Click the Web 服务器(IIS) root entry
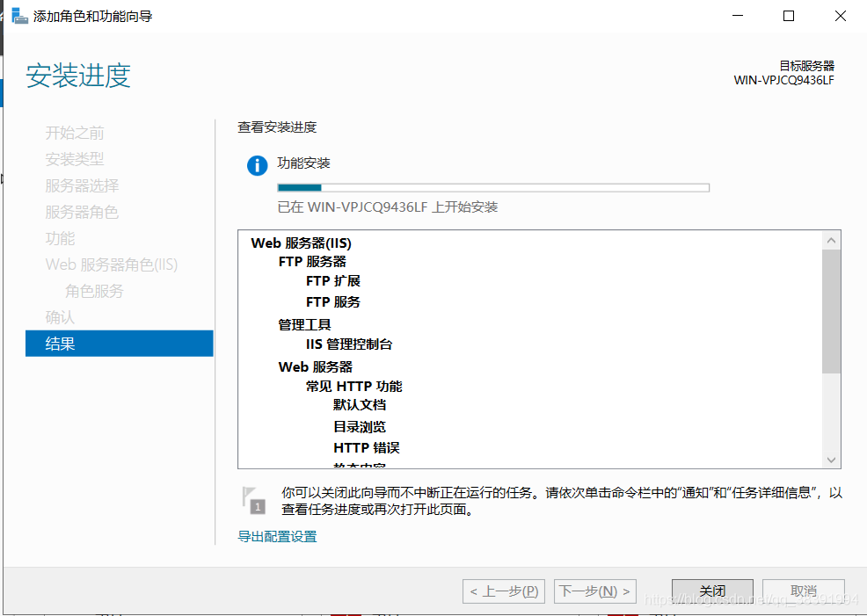This screenshot has height=616, width=867. point(301,243)
